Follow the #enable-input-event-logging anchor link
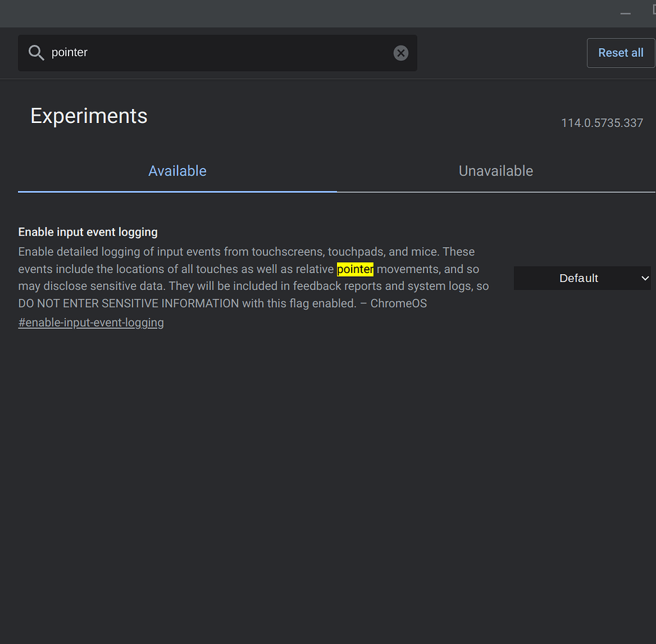This screenshot has height=644, width=656. click(91, 322)
